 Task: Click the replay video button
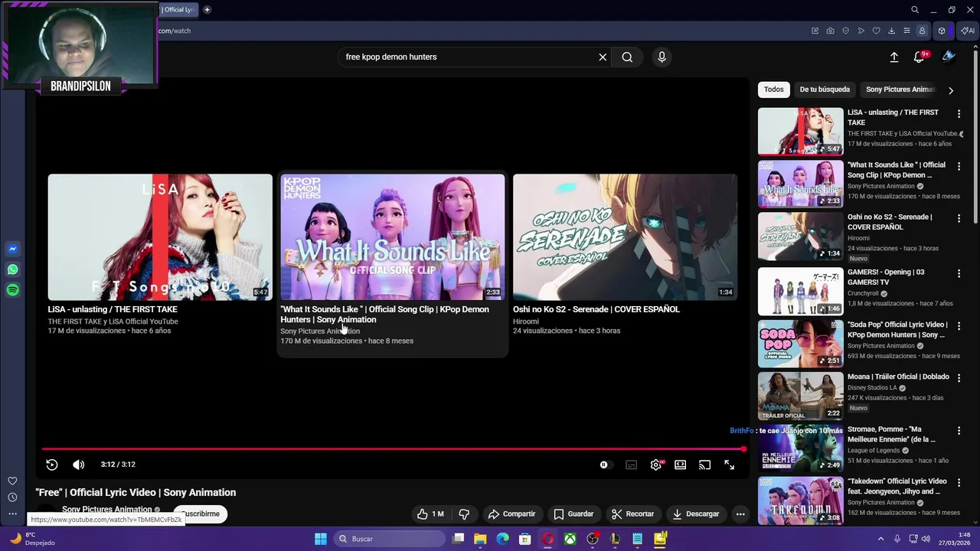pos(52,465)
